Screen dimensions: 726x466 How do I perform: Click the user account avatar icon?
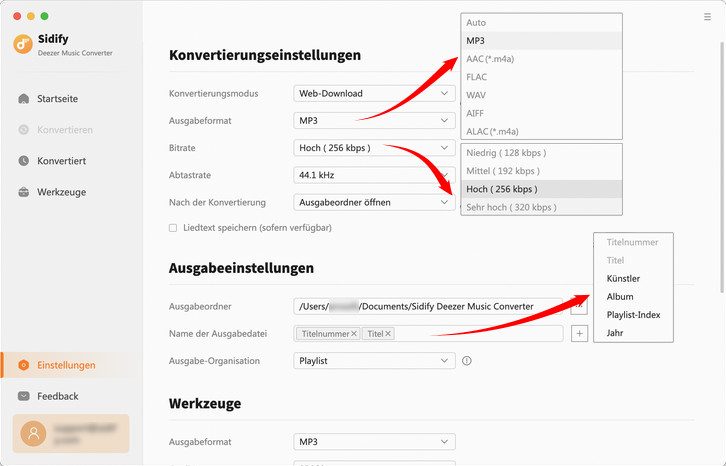33,434
